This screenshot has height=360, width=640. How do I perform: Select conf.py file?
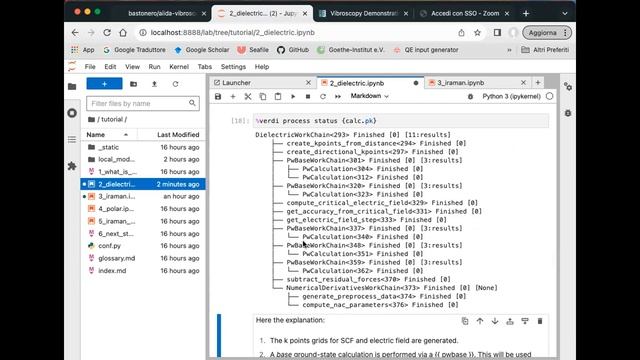143,246
